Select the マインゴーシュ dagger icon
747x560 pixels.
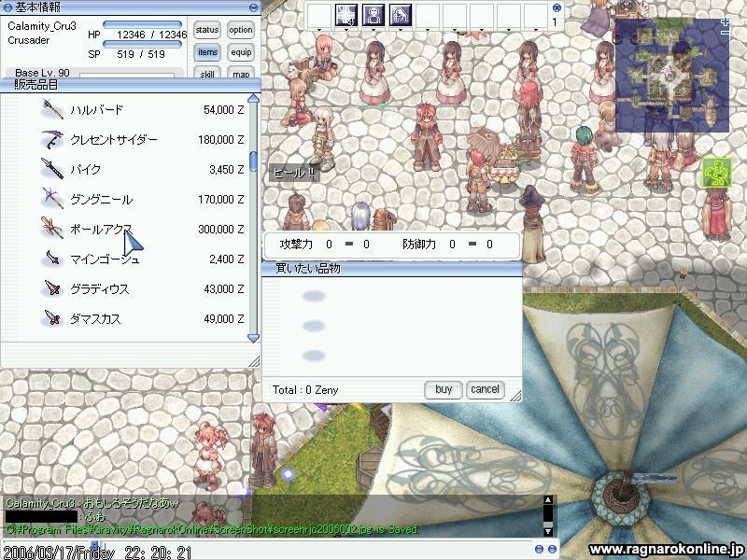point(52,259)
